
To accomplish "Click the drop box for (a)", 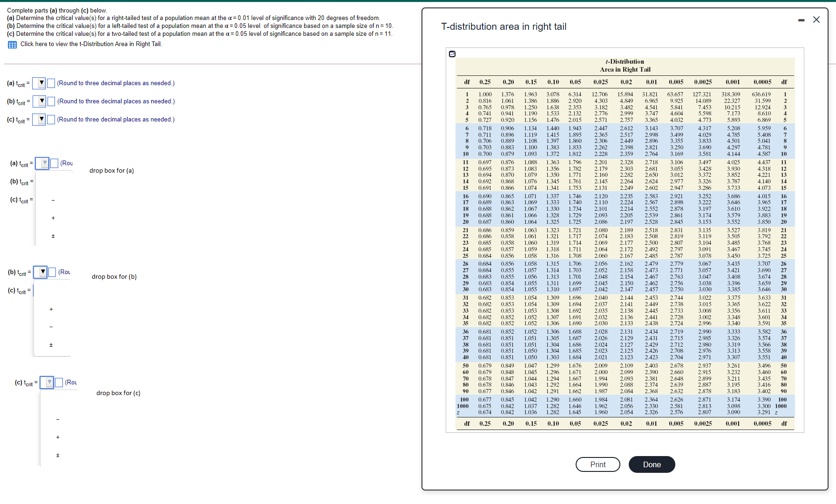I will tap(111, 170).
